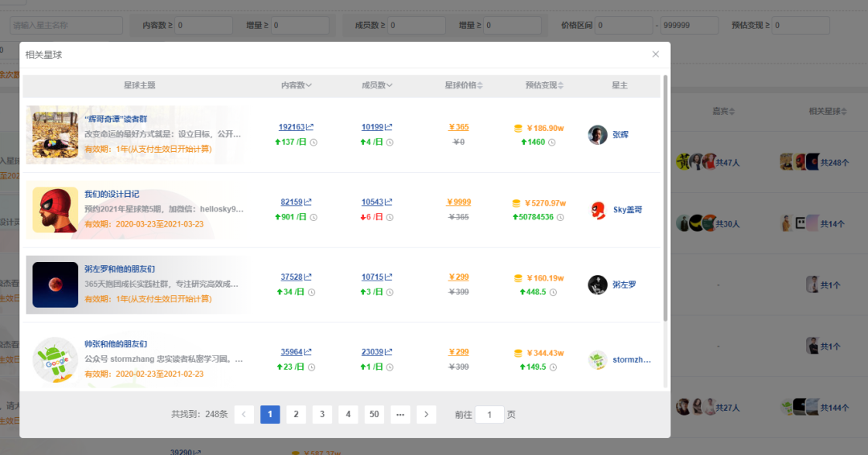Open Sky盖哥 owner profile link
Viewport: 868px width, 455px height.
click(628, 210)
